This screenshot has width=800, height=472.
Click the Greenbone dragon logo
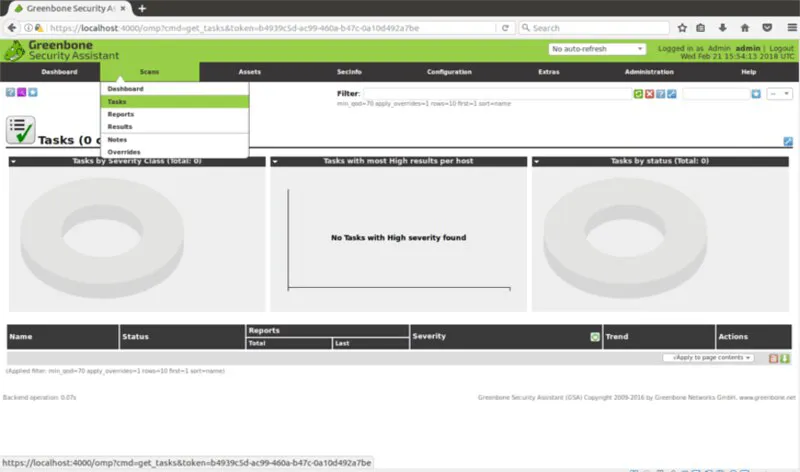tap(14, 51)
